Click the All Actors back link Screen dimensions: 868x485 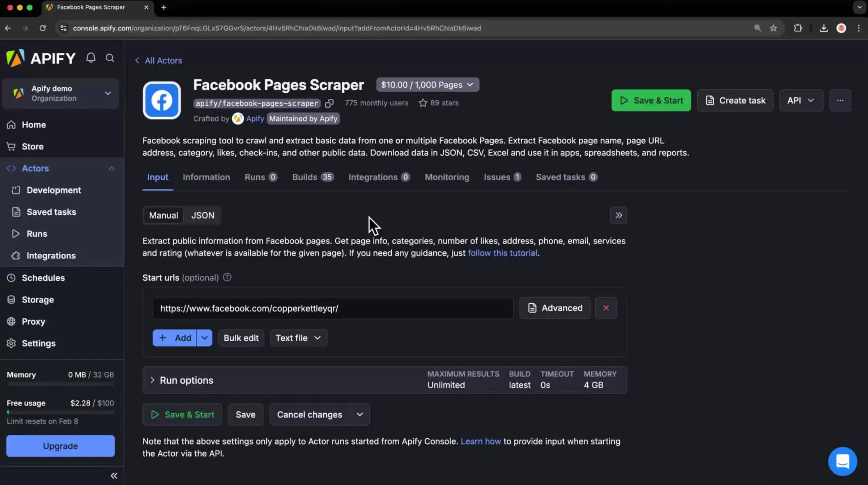pyautogui.click(x=158, y=60)
